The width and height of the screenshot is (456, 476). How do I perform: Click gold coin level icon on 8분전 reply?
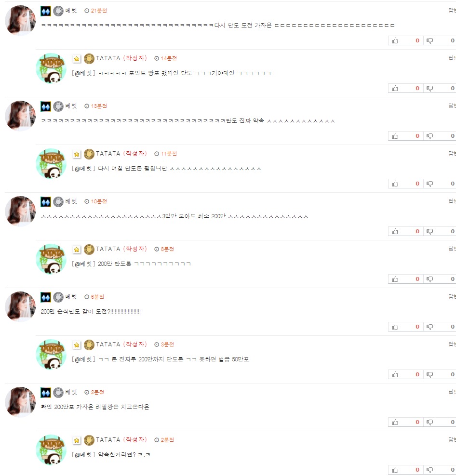coord(89,250)
